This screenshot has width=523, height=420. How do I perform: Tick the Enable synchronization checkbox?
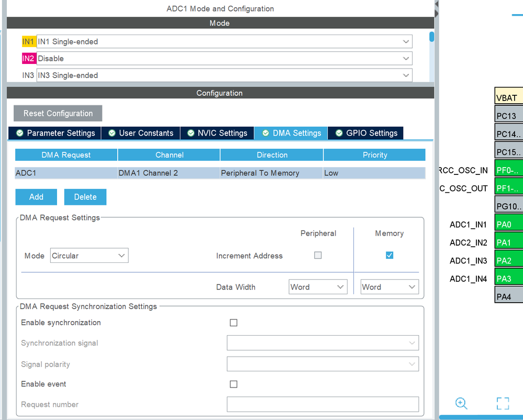coord(233,323)
